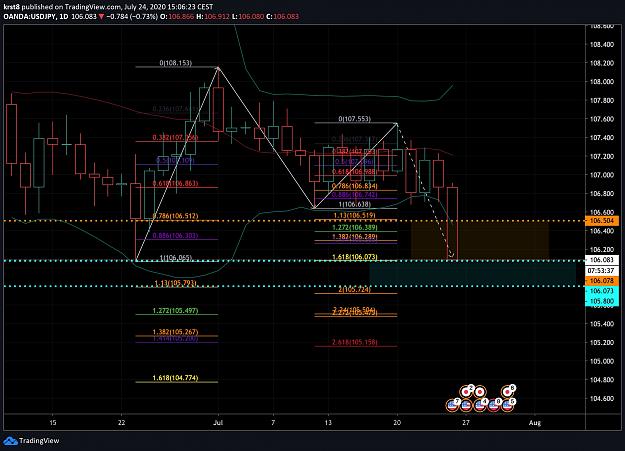Image resolution: width=625 pixels, height=451 pixels.
Task: Click the krst8 author name in header
Action: pyautogui.click(x=12, y=7)
